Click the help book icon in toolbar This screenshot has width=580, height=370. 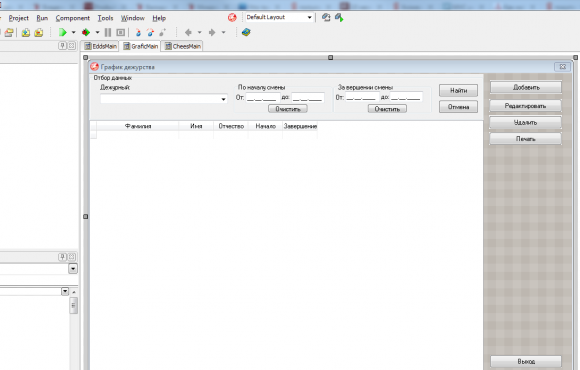(246, 33)
